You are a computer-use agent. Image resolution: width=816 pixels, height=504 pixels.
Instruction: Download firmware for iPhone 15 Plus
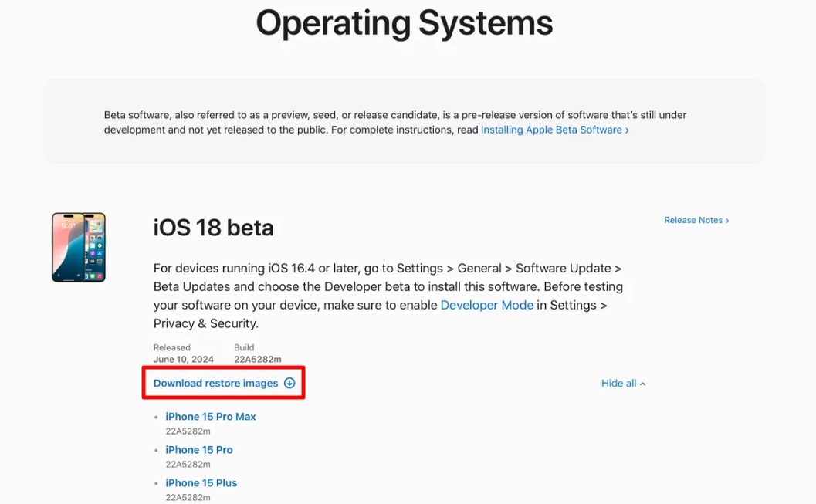coord(201,483)
